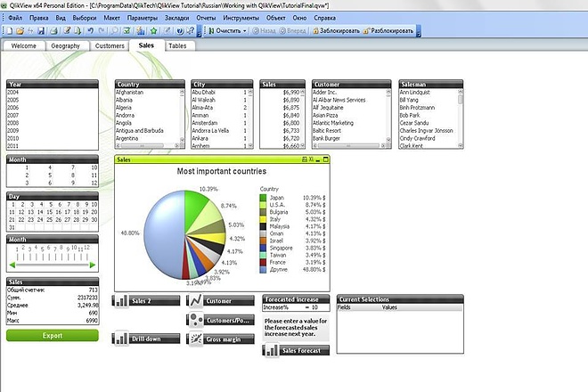The height and width of the screenshot is (392, 588).
Task: Select year 2009 in the Year list
Action: click(53, 131)
